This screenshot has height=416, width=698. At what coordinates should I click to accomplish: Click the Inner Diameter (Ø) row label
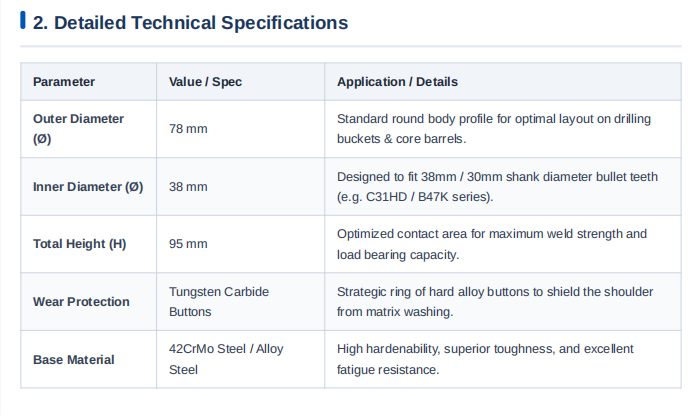88,187
